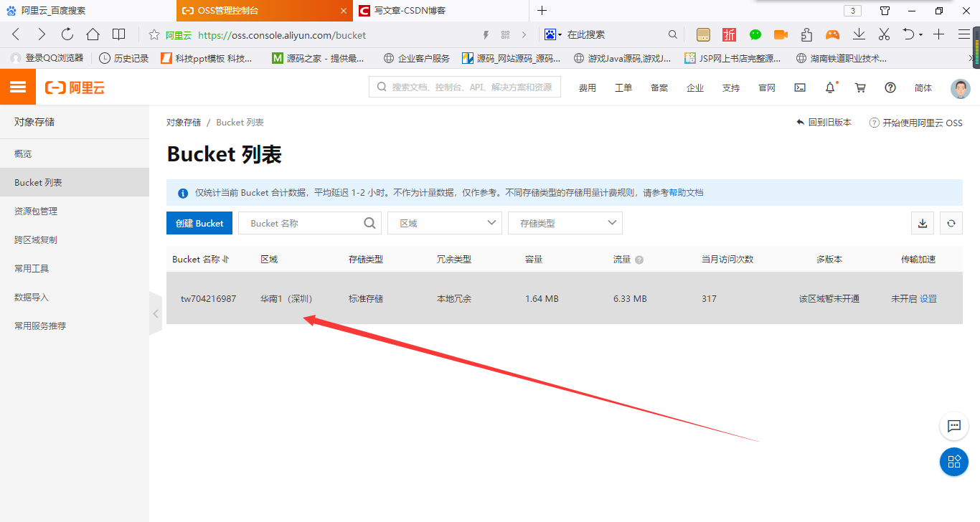Open the CloudShell terminal icon

point(799,87)
